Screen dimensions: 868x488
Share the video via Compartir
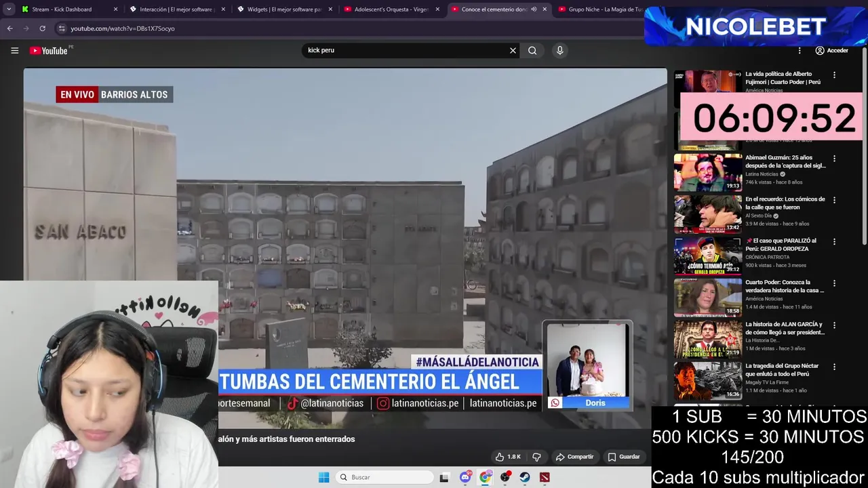574,457
